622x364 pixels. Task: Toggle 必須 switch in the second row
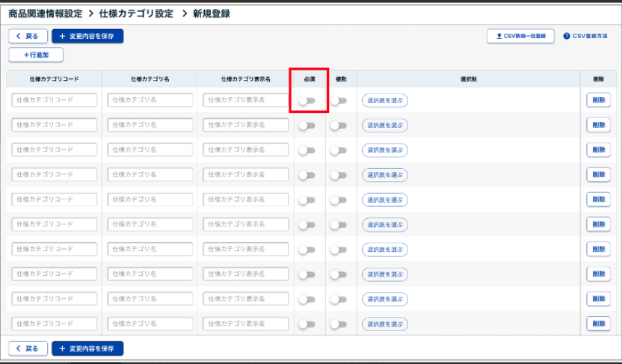307,126
